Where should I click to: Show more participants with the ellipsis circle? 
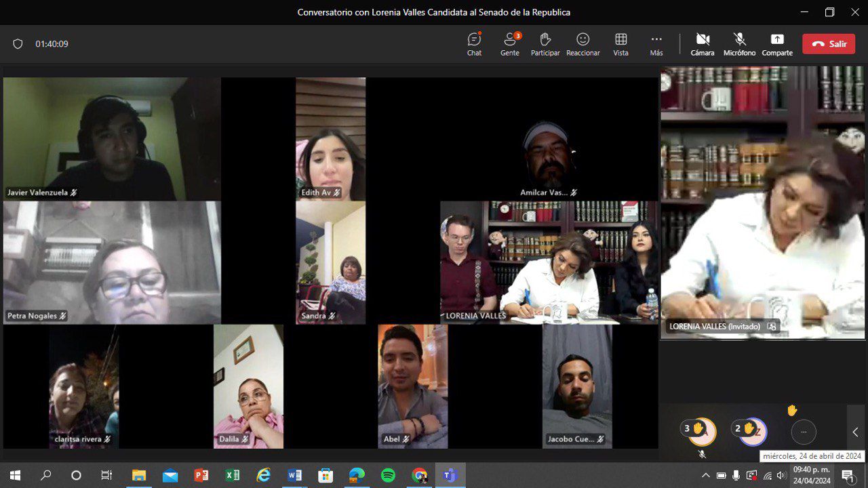804,432
